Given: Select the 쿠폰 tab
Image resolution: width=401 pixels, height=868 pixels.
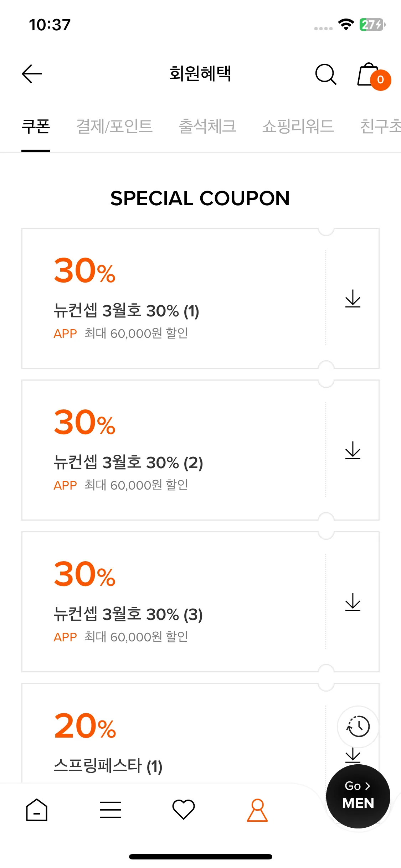Looking at the screenshot, I should pyautogui.click(x=36, y=126).
